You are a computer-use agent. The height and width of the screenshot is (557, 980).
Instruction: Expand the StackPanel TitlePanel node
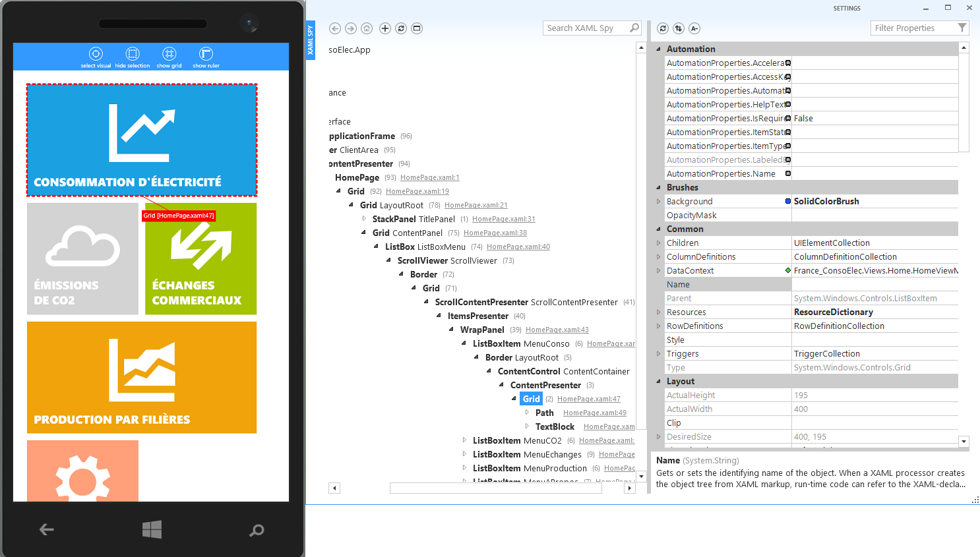click(x=364, y=219)
